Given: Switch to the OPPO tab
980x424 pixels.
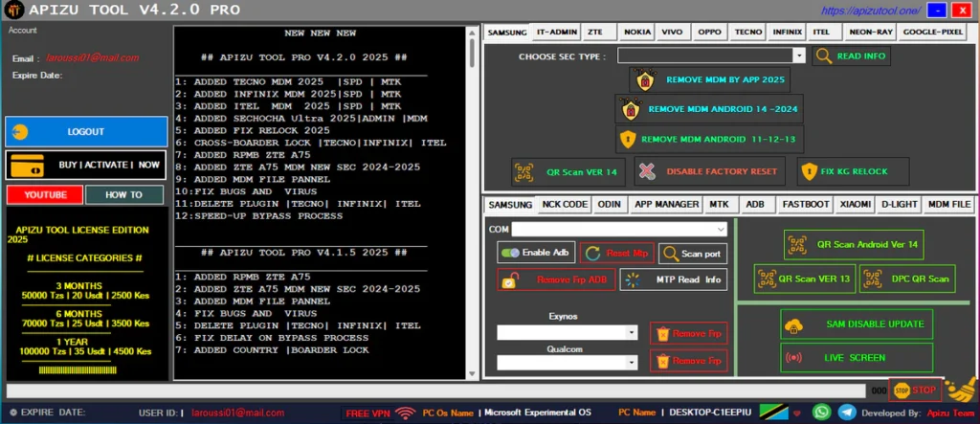Looking at the screenshot, I should [x=709, y=32].
